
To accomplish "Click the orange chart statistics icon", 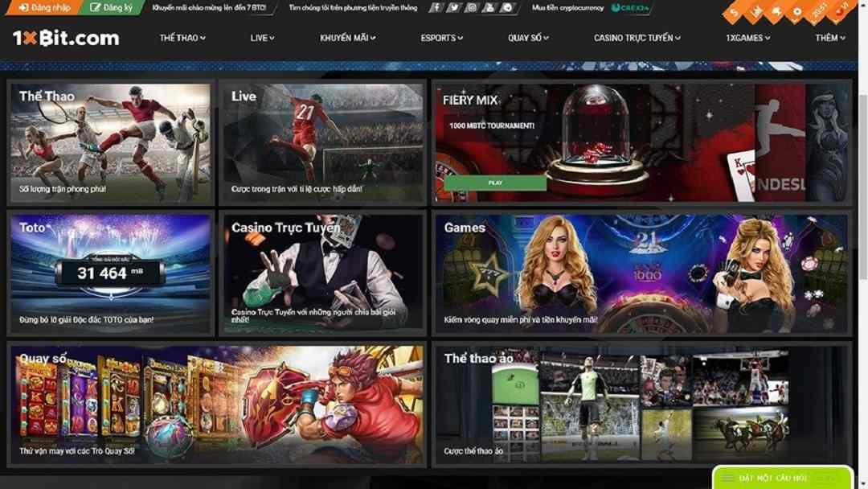I will (755, 11).
